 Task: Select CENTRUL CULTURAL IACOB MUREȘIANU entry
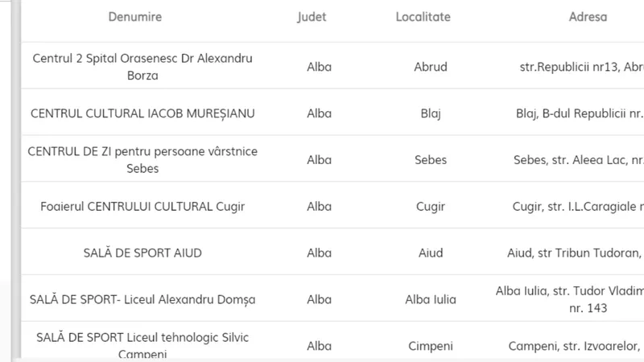pyautogui.click(x=142, y=113)
